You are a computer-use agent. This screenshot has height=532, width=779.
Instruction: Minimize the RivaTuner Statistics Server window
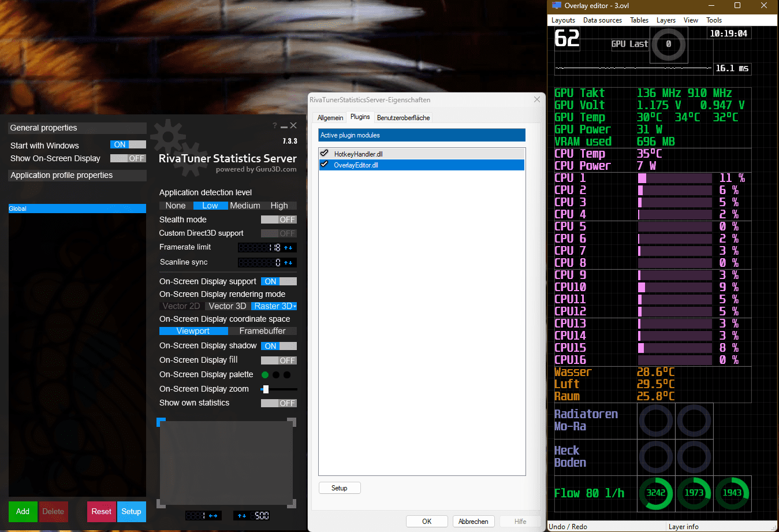tap(284, 127)
